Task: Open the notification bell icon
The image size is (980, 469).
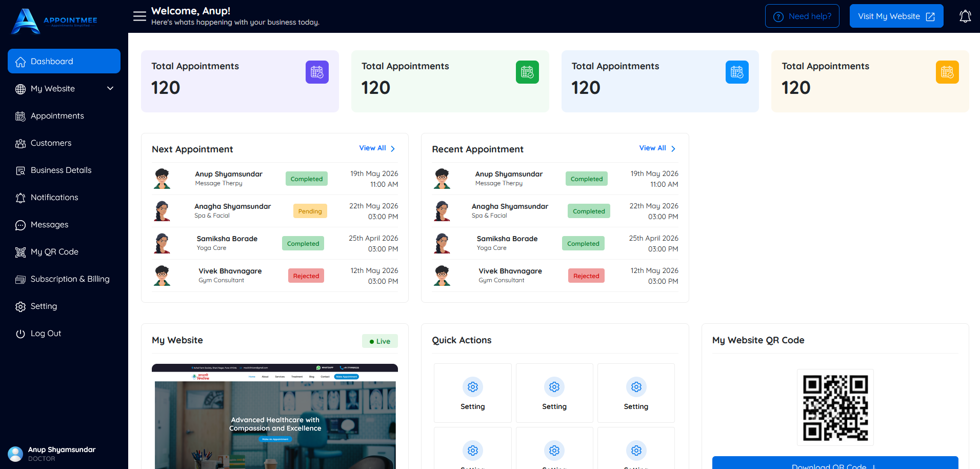Action: click(965, 16)
